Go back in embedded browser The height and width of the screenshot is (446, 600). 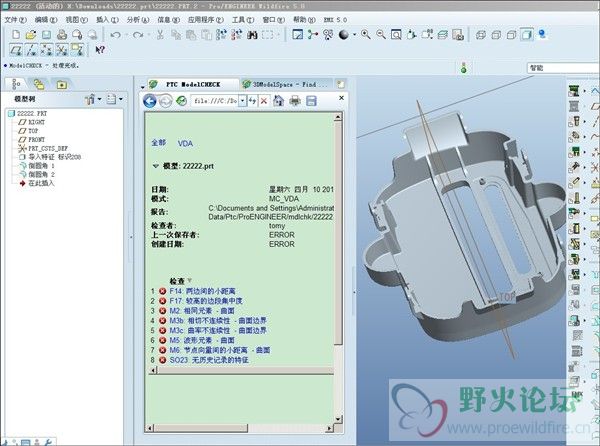pyautogui.click(x=150, y=101)
